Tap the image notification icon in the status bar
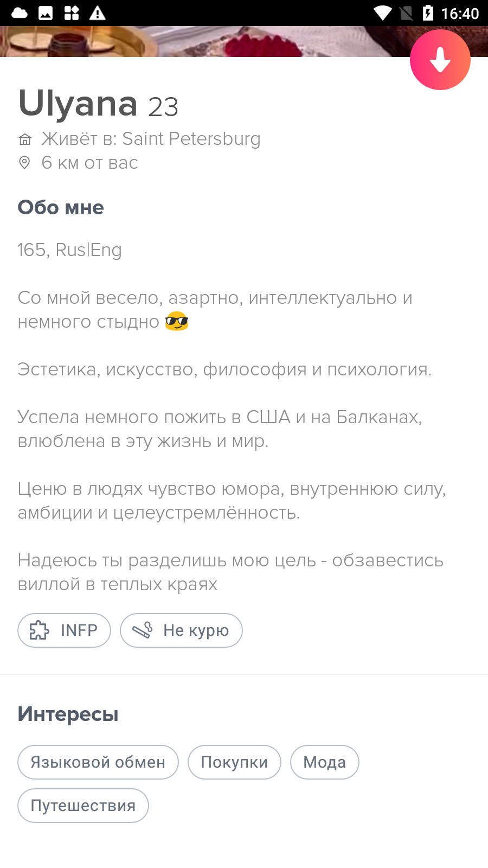 pos(46,13)
